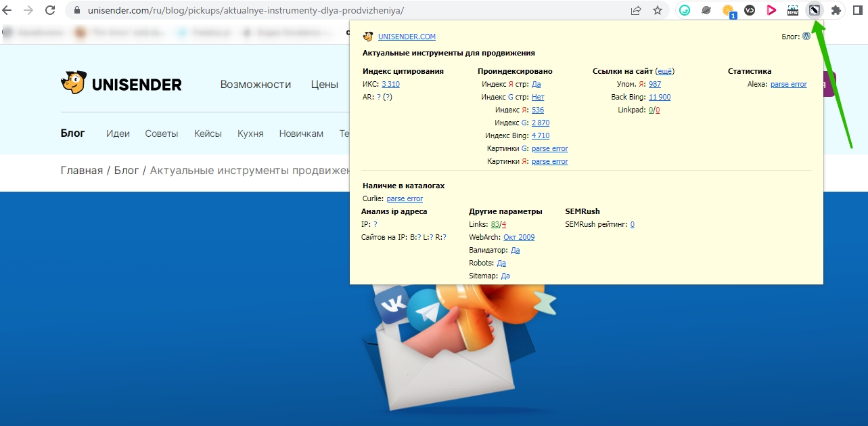Open the teal circular G extension
Image resolution: width=868 pixels, height=426 pixels.
click(x=685, y=10)
